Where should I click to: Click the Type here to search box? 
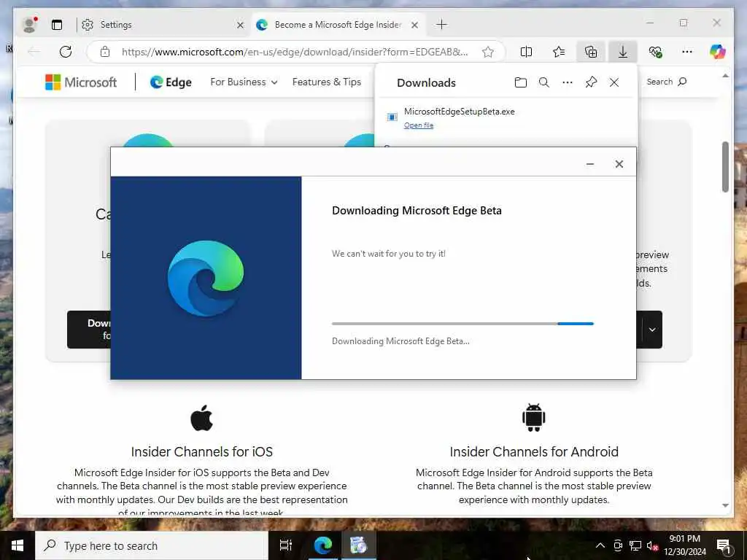pyautogui.click(x=152, y=545)
